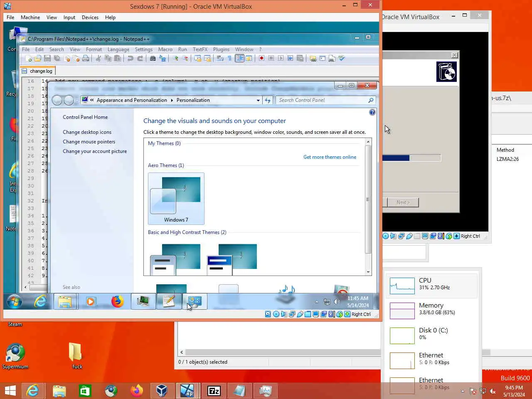Image resolution: width=532 pixels, height=399 pixels.
Task: Click the New file icon in Notepad++ toolbar
Action: coord(29,58)
